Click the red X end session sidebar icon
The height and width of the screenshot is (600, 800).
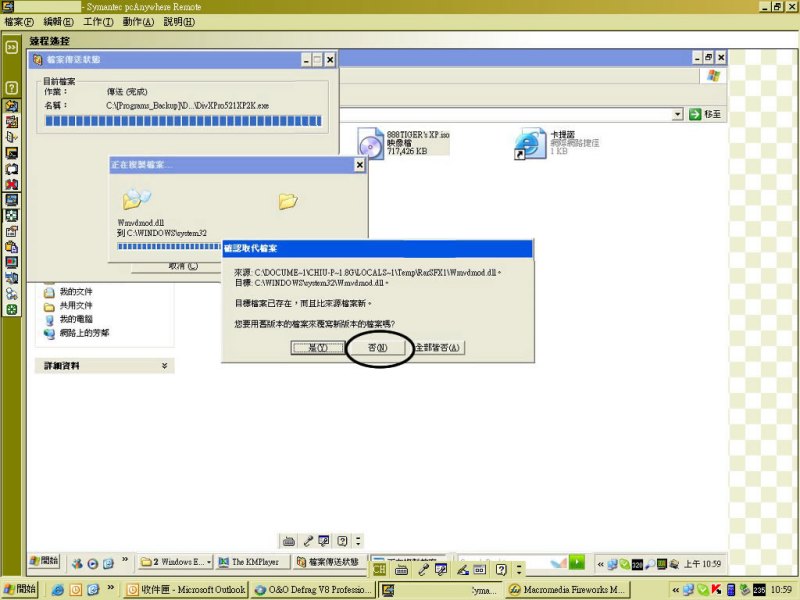pos(11,184)
